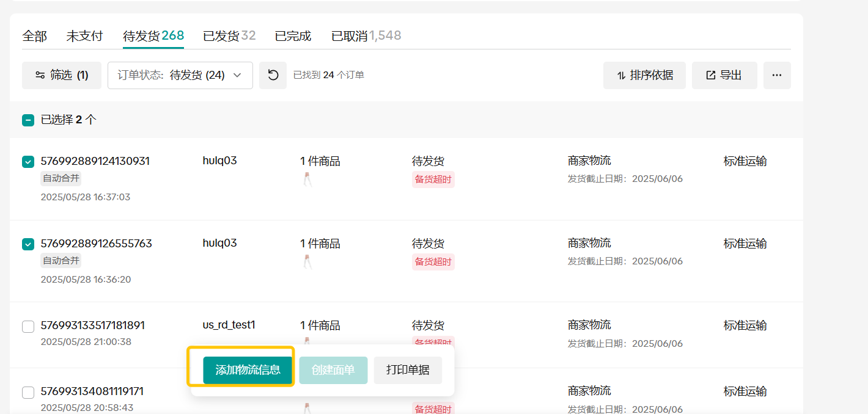Open order number 576993133517181891
The width and height of the screenshot is (868, 414).
coord(92,325)
